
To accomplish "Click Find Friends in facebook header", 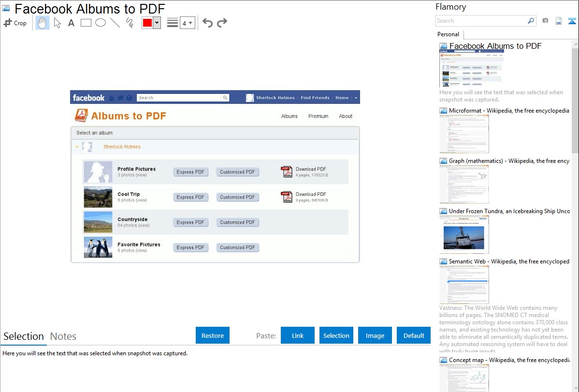I will 315,98.
